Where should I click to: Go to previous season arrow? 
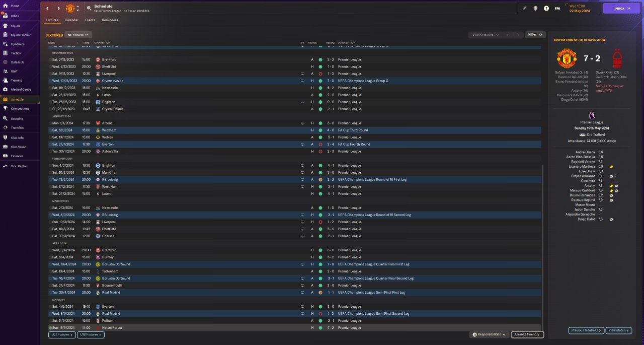click(x=508, y=35)
